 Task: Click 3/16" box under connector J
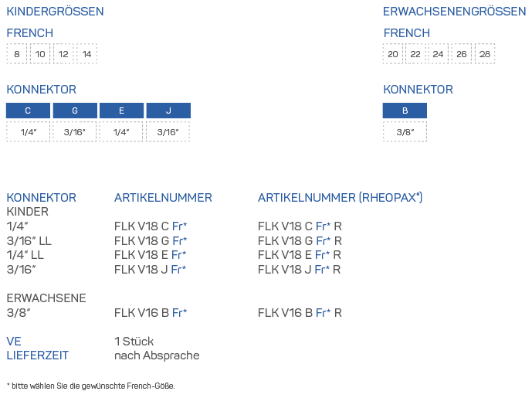[x=168, y=132]
